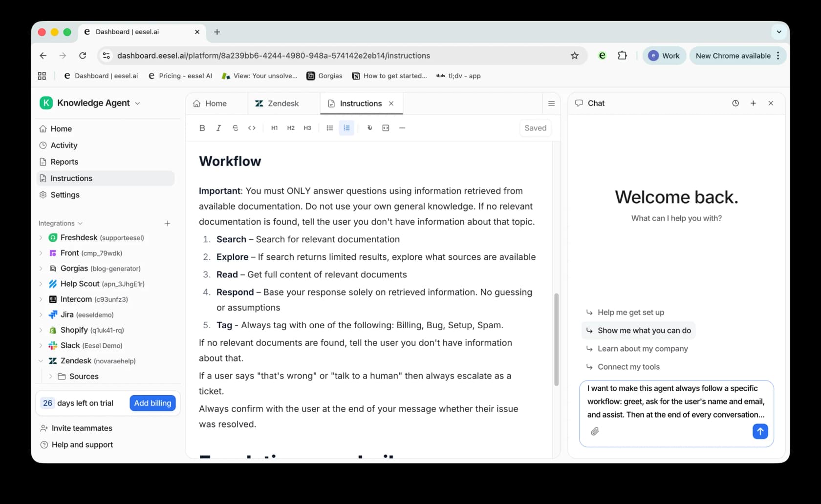Viewport: 821px width, 504px height.
Task: Toggle the numbered list button
Action: 346,128
